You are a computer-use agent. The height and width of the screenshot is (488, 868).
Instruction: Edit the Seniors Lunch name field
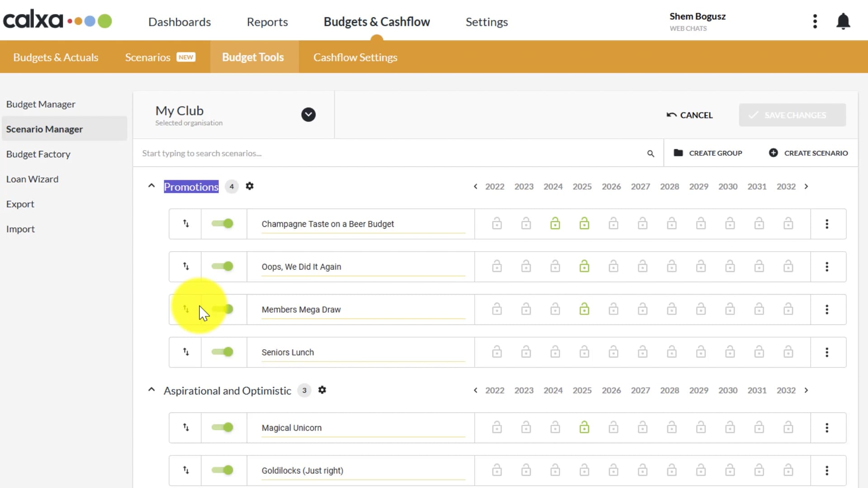363,352
